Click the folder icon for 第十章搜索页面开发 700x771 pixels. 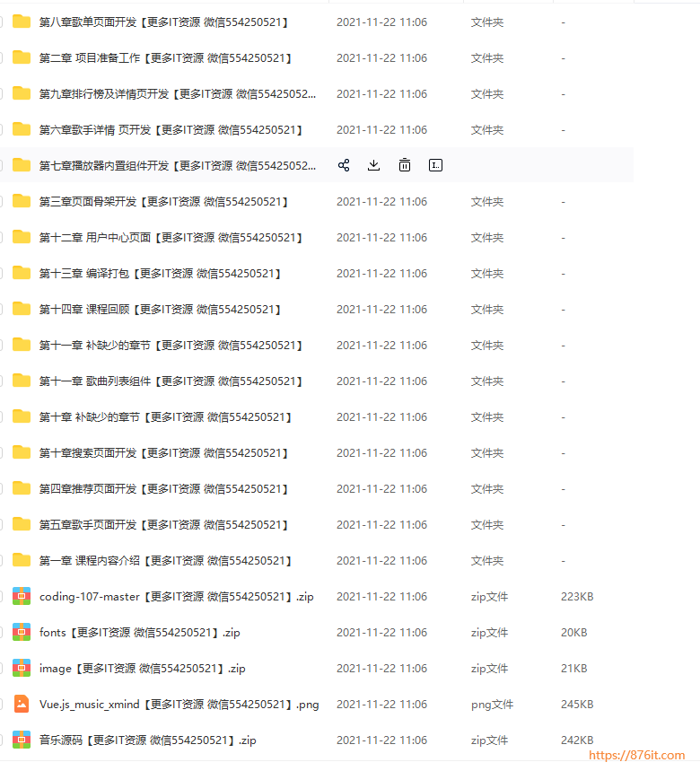[22, 452]
